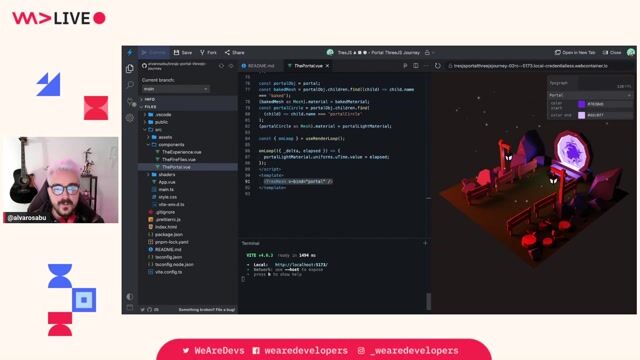Click the GitHub icon in the status bar
The width and height of the screenshot is (640, 360).
coord(149,309)
